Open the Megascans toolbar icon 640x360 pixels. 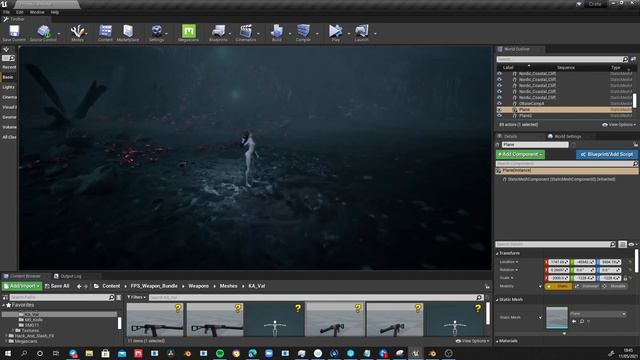pos(189,33)
